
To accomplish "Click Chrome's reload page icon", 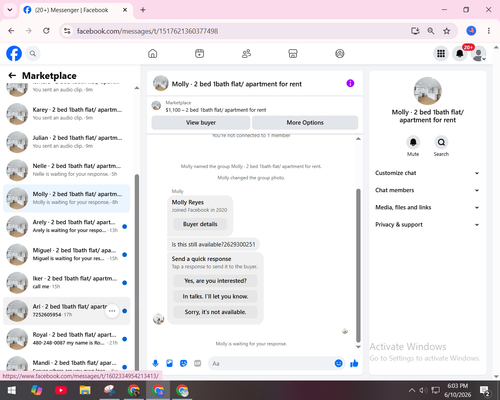I will pos(46,31).
